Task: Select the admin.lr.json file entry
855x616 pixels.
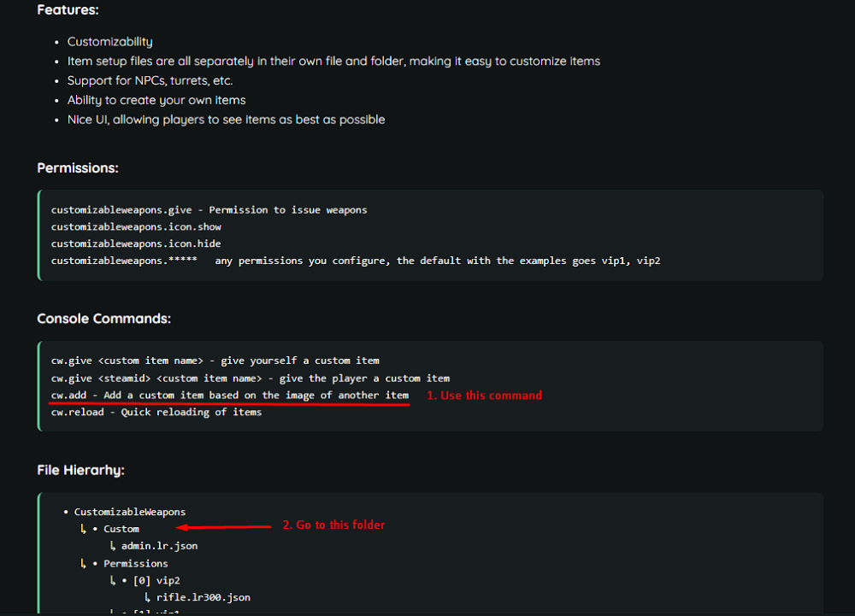Action: 159,546
